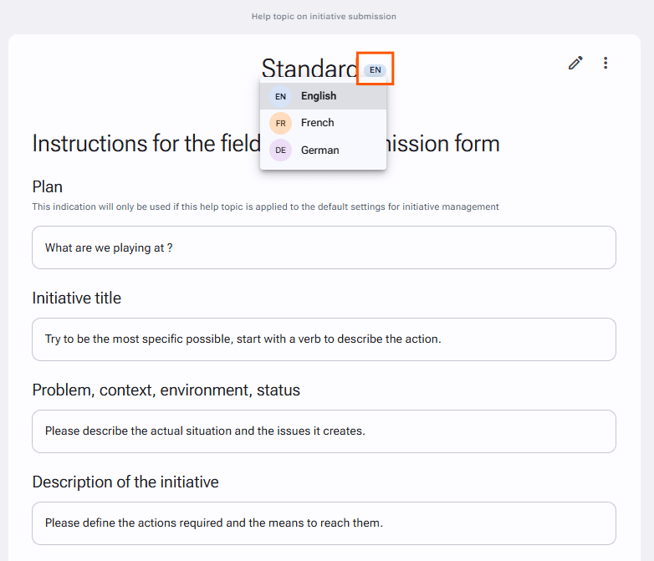
Task: Click the Initiative title section heading
Action: [x=77, y=298]
